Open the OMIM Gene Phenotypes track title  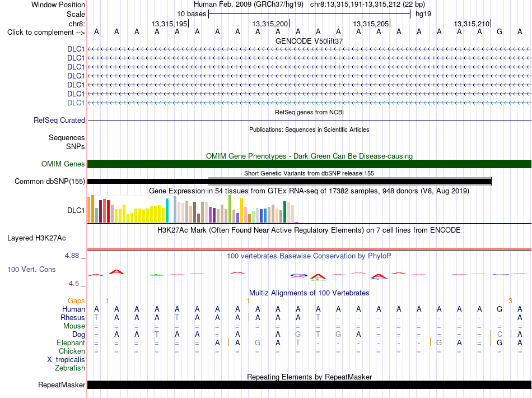[309, 156]
